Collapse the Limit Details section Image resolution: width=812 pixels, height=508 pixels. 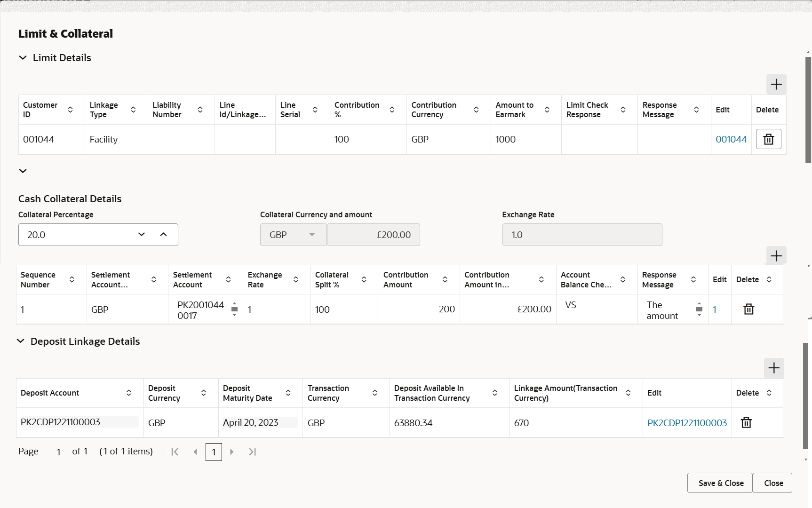tap(23, 58)
